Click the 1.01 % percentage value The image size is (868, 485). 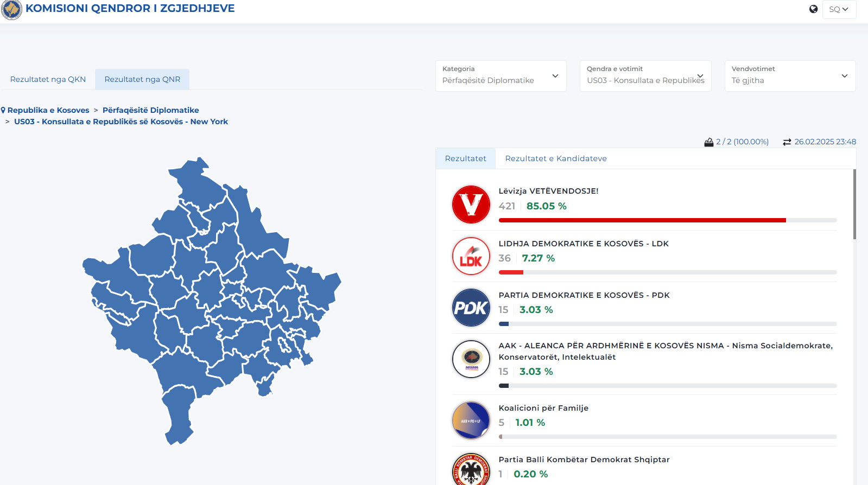530,423
